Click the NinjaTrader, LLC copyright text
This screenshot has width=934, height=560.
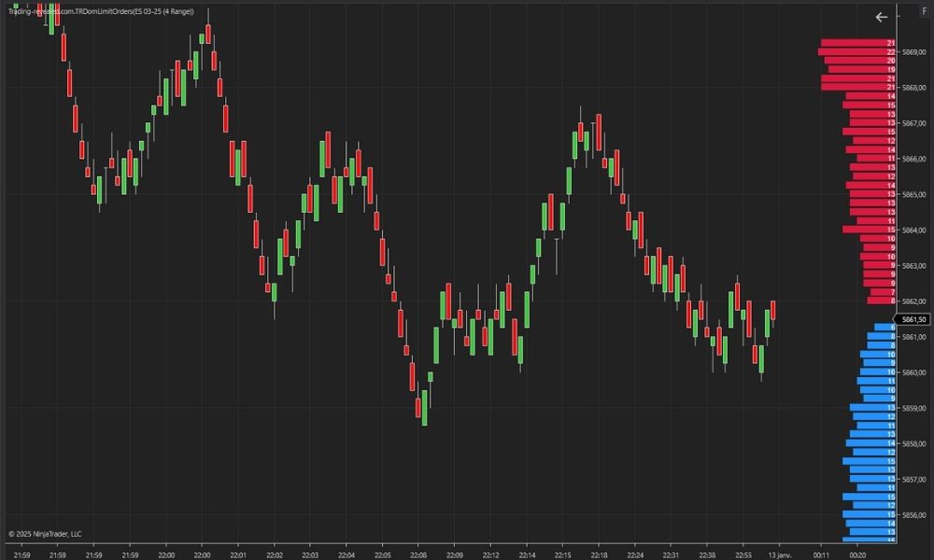coord(45,534)
